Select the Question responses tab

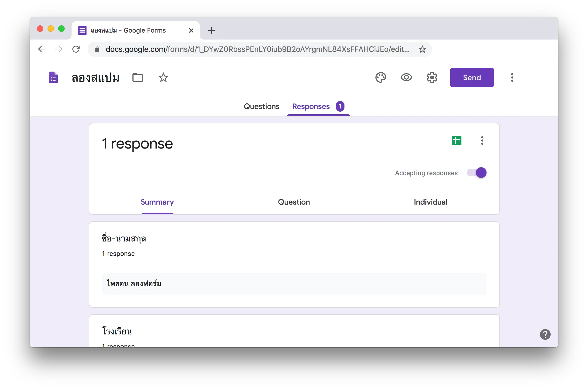tap(294, 202)
